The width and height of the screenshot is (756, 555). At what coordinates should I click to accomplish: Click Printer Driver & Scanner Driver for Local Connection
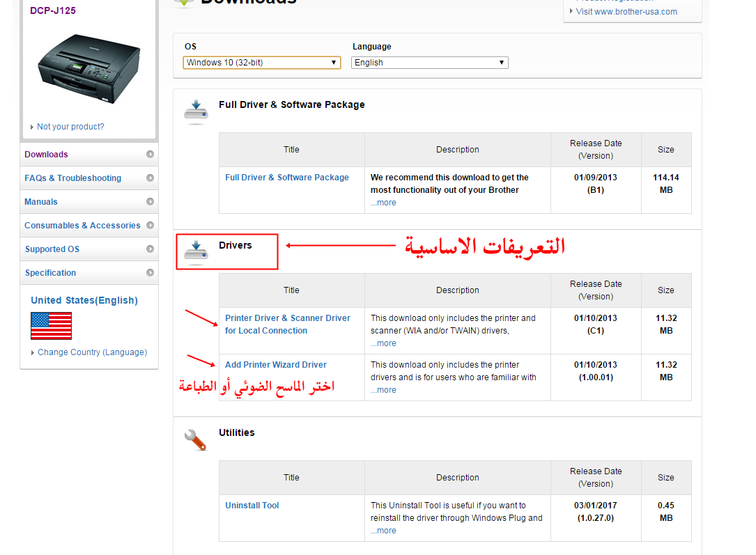coord(288,325)
